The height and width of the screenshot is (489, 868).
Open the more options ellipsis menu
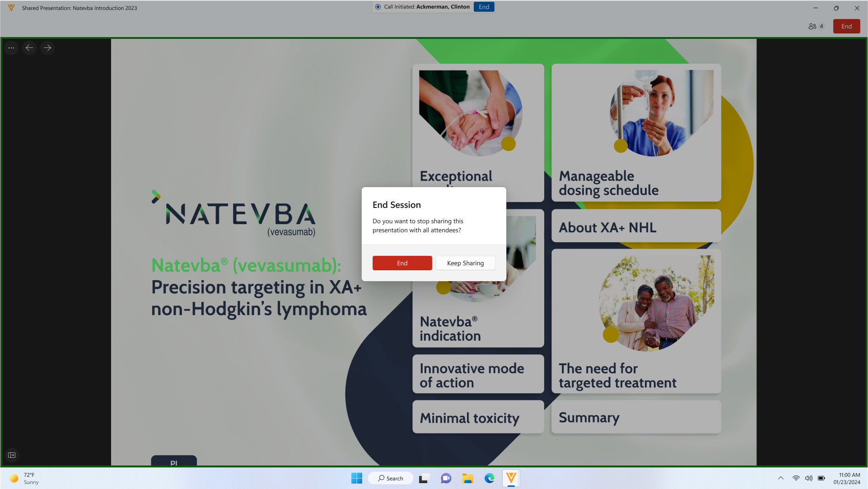tap(11, 47)
